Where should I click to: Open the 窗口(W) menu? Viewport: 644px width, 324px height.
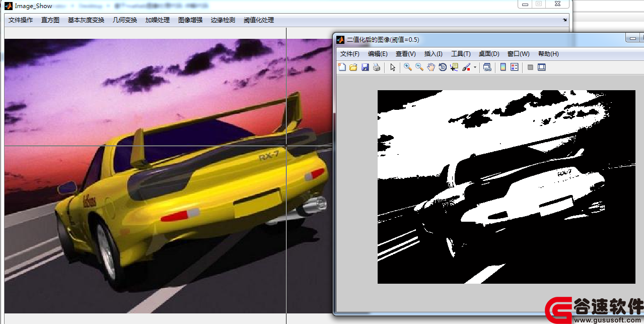coord(519,54)
